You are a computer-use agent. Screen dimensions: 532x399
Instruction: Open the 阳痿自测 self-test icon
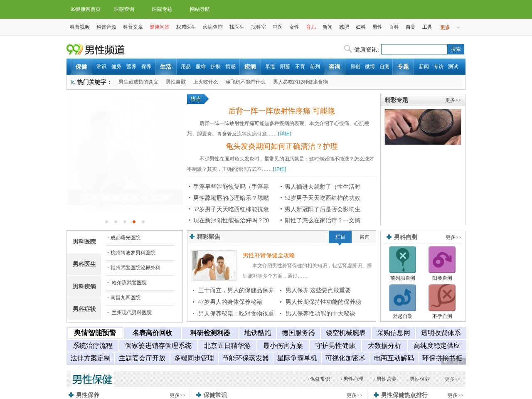click(442, 259)
